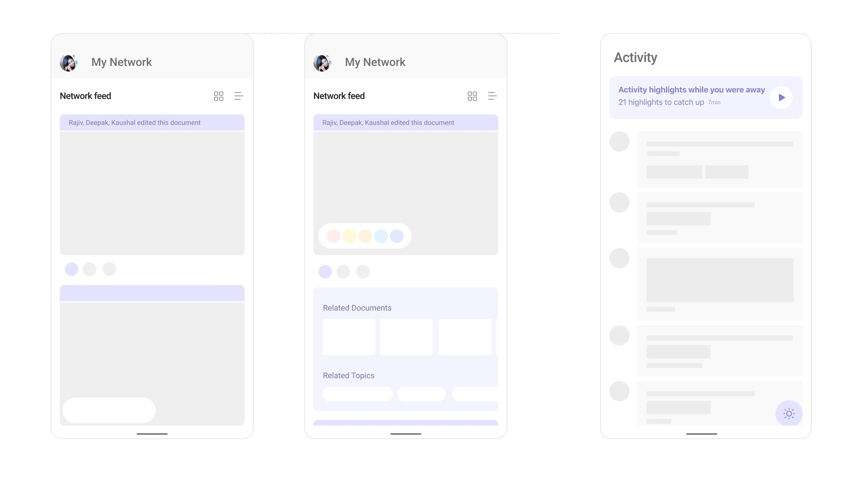Click the 'Network feed' title in first screen
Viewport: 868px width, 496px height.
tap(85, 96)
